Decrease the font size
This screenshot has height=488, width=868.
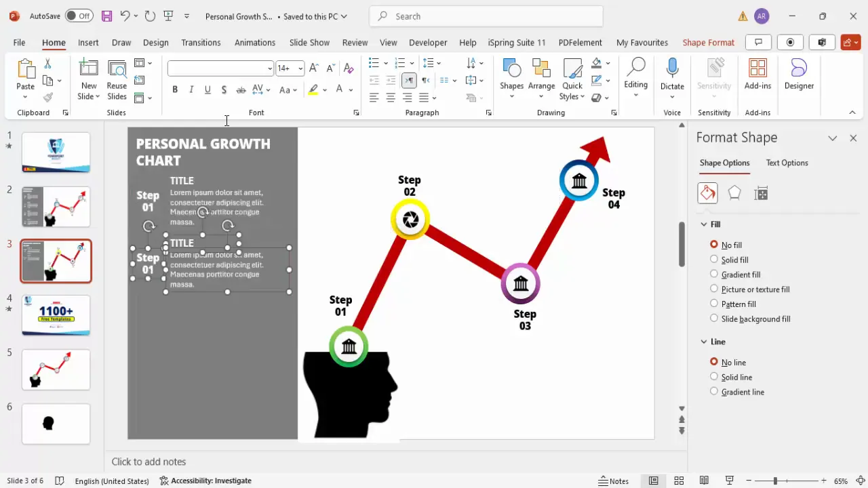pos(330,68)
